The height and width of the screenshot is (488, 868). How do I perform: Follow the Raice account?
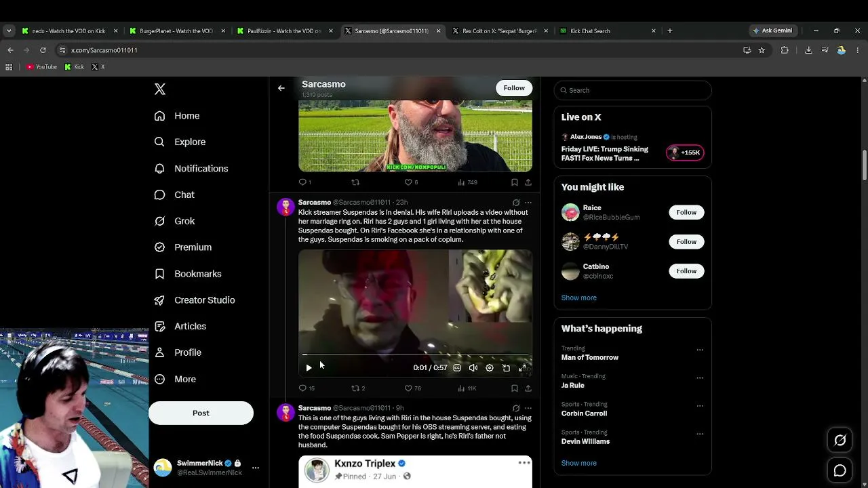(x=686, y=212)
